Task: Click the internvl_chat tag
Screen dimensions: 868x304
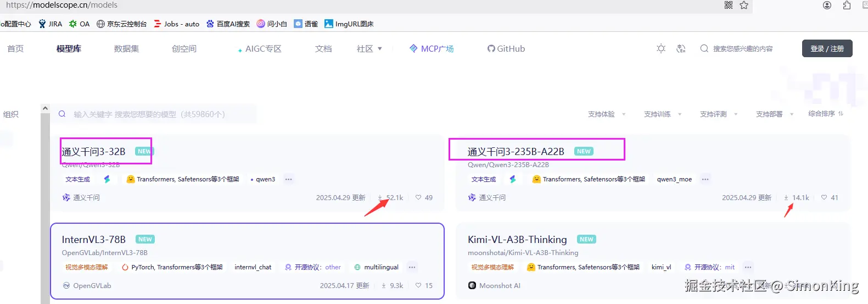Action: point(253,267)
